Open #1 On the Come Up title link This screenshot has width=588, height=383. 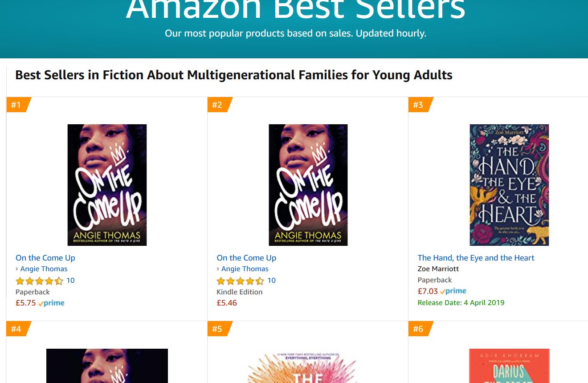click(x=45, y=258)
